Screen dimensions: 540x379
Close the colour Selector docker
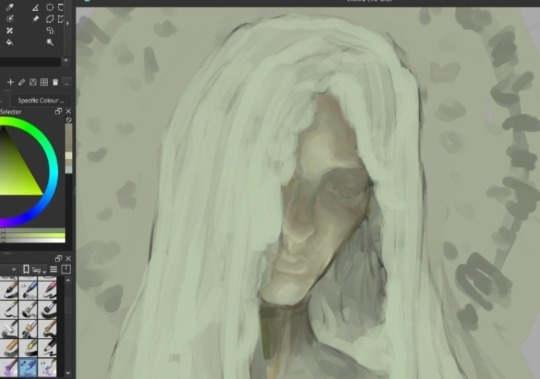tap(68, 111)
